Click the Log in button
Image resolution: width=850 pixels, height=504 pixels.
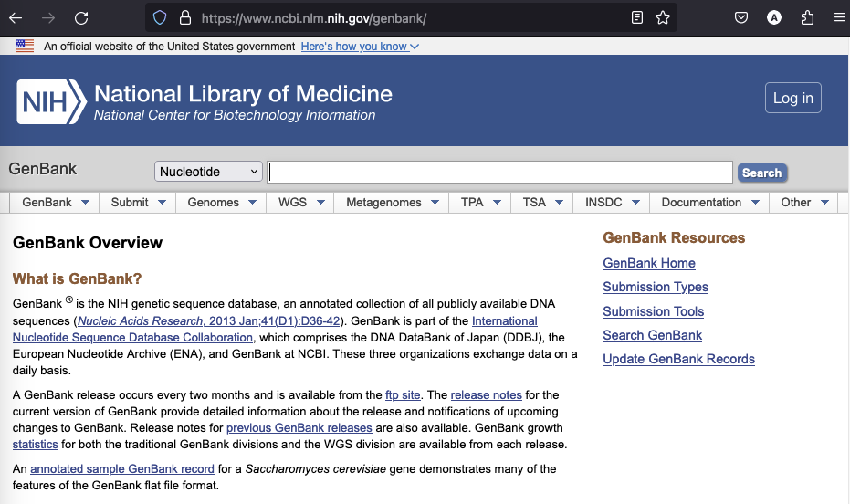[x=793, y=98]
